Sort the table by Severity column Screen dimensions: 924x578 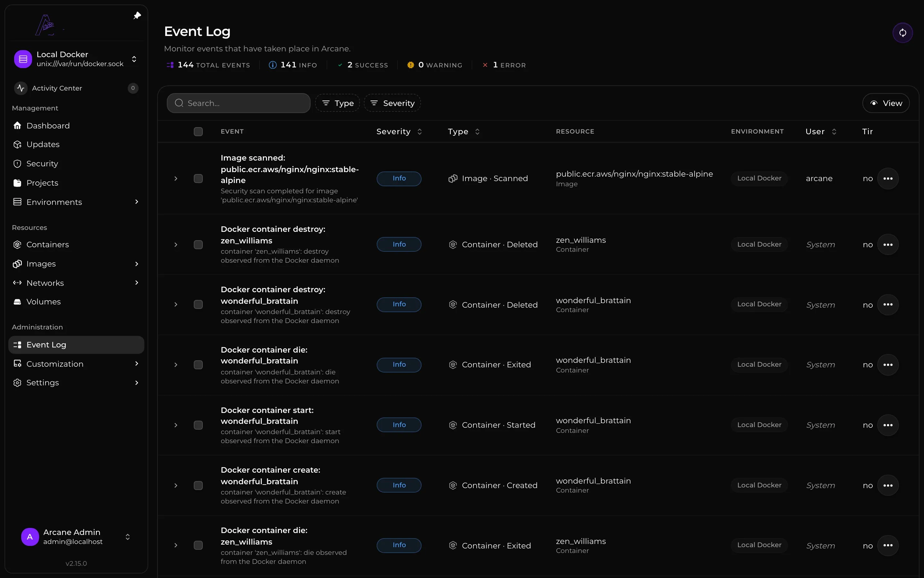pyautogui.click(x=399, y=132)
